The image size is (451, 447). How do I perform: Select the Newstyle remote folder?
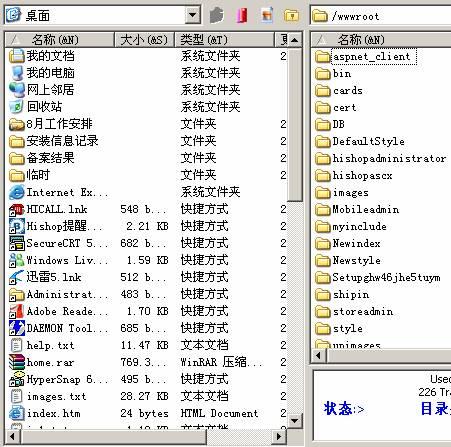(348, 261)
